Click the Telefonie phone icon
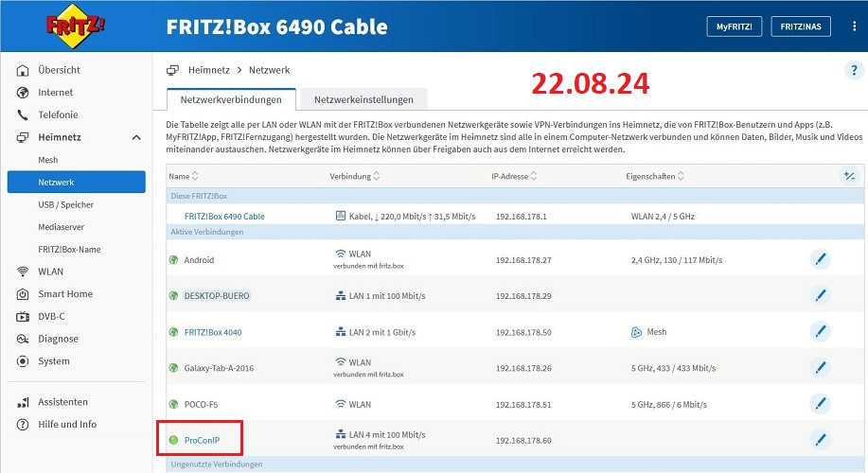Viewport: 868px width, 473px height. 23,115
